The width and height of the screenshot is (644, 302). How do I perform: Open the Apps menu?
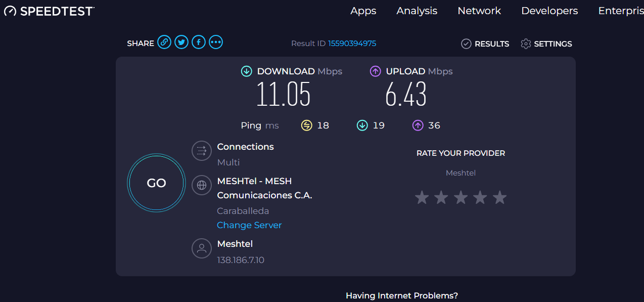(x=363, y=11)
